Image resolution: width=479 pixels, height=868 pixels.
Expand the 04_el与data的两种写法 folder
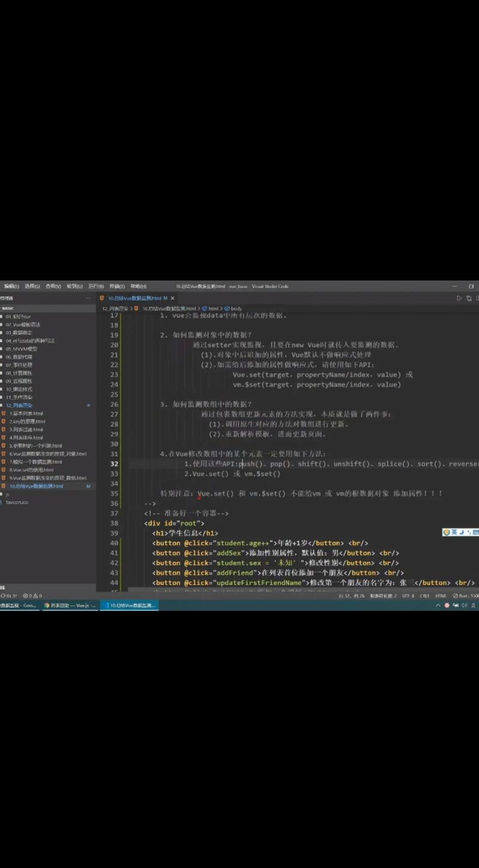point(30,340)
